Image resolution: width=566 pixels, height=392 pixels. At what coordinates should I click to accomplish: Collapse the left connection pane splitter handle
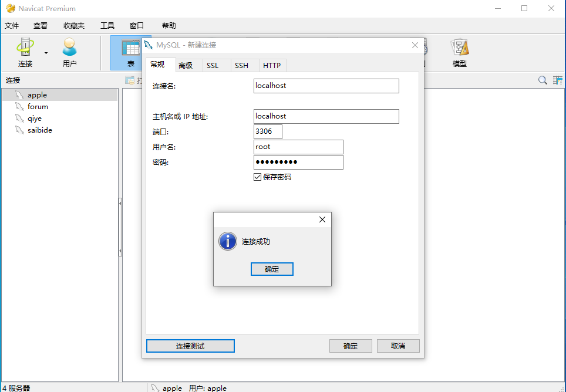[x=120, y=227]
